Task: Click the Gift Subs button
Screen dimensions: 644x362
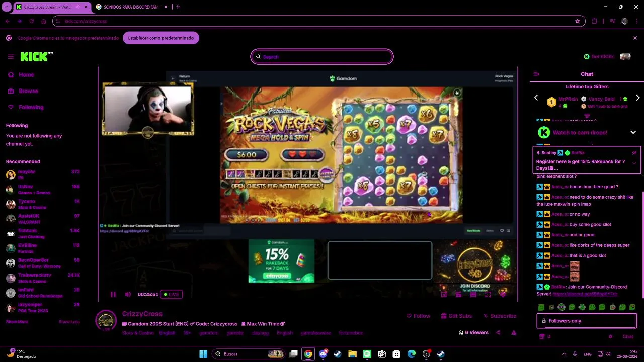Action: tap(456, 316)
